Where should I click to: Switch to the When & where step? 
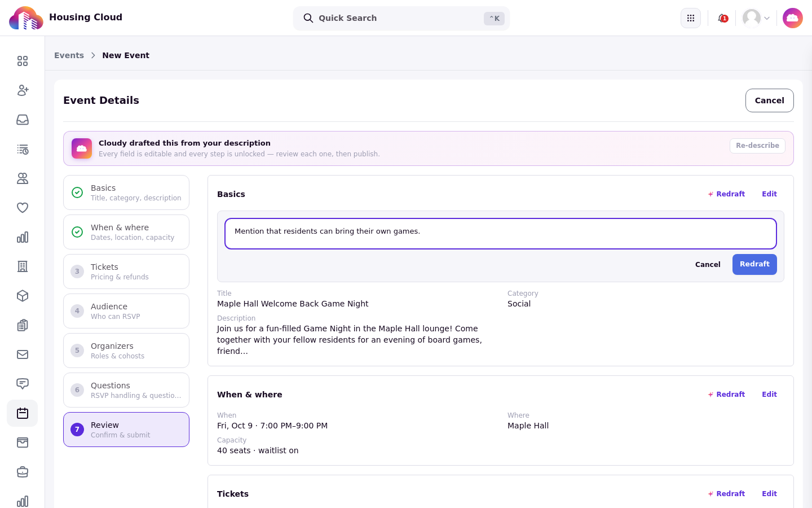126,232
